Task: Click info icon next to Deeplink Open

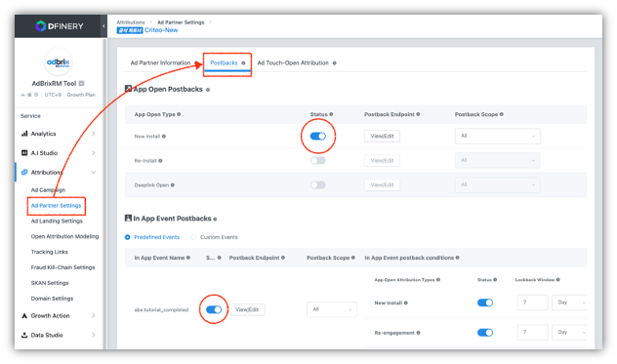Action: pos(173,185)
